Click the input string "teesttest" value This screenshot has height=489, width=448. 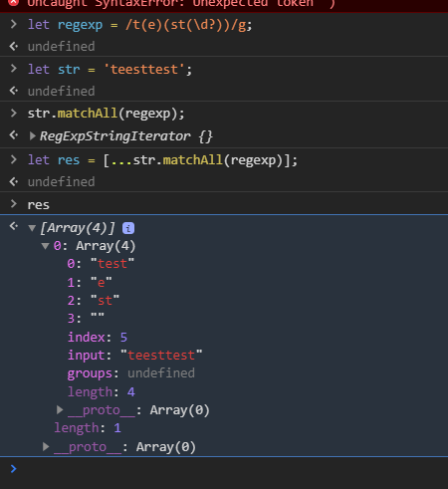(x=161, y=356)
